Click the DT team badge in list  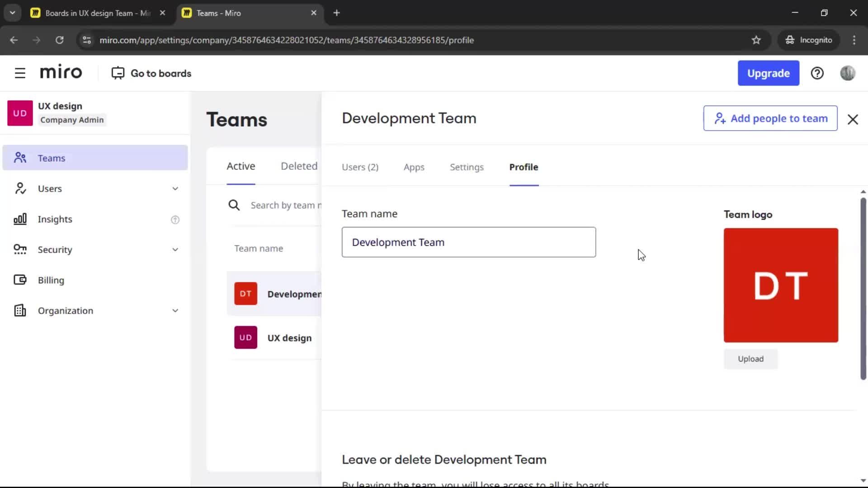[245, 294]
